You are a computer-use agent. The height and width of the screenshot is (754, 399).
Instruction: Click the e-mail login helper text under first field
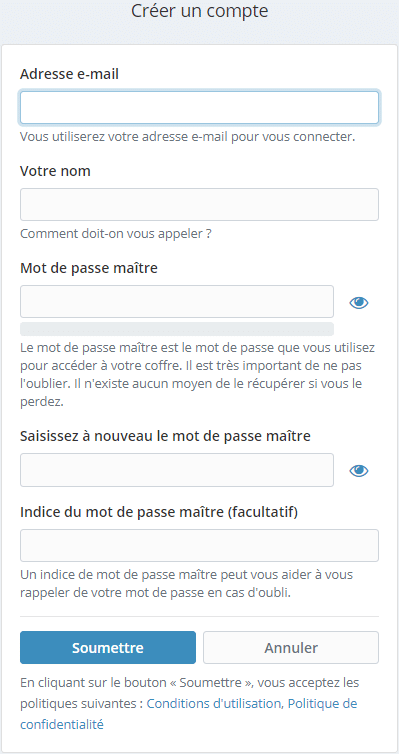(187, 137)
